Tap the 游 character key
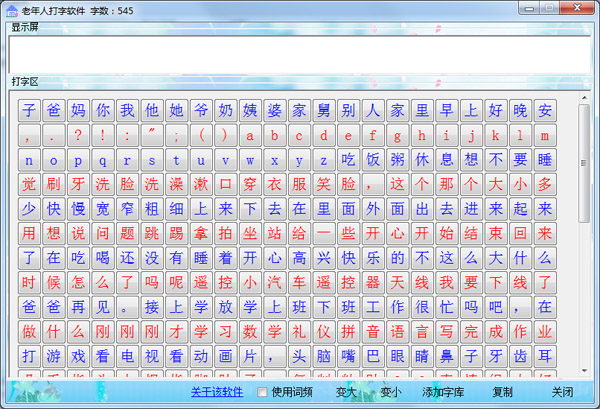This screenshot has height=409, width=600. (x=54, y=356)
